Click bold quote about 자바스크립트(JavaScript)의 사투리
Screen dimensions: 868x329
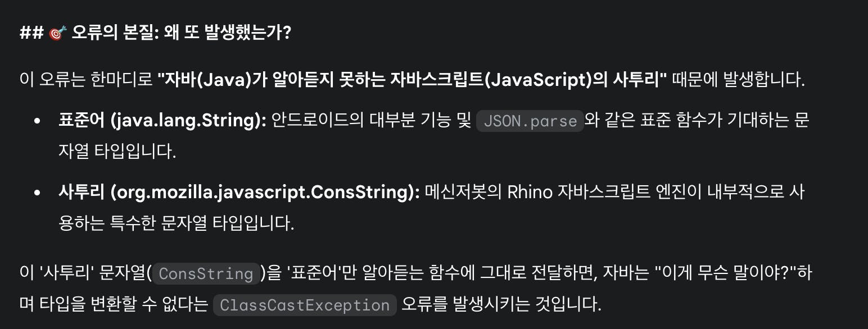click(412, 79)
